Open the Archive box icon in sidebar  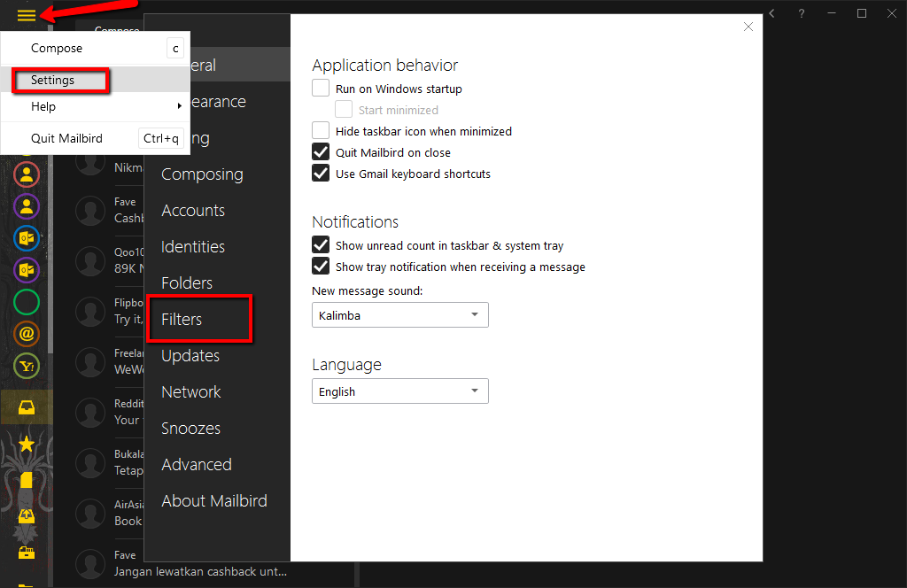27,553
